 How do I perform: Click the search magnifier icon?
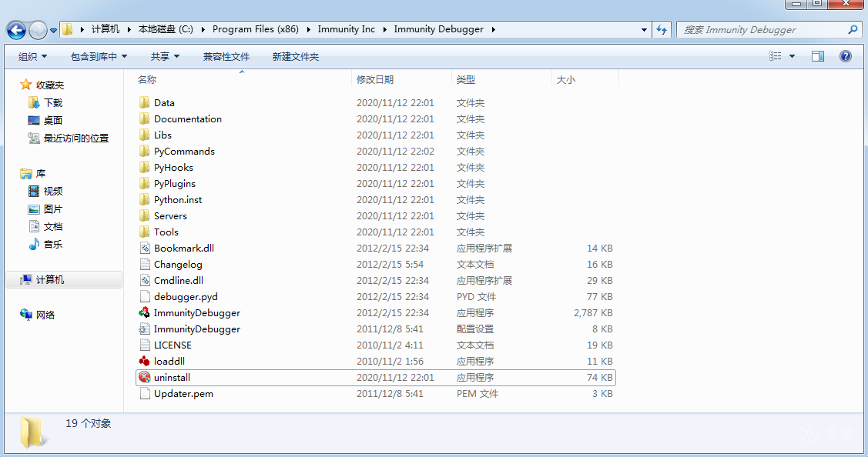(x=853, y=29)
